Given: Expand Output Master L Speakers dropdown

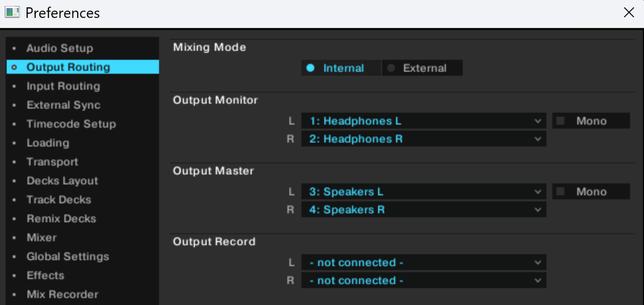Looking at the screenshot, I should pos(424,191).
